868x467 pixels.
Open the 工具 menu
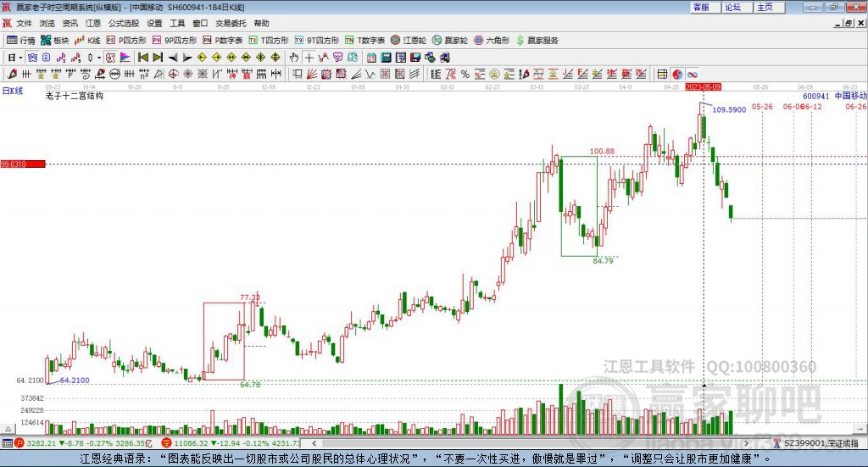point(177,23)
